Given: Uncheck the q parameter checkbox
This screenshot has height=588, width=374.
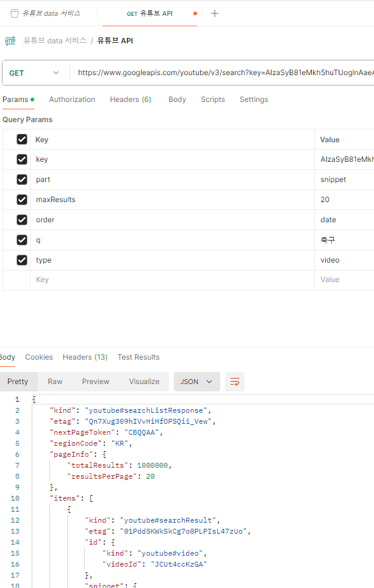Looking at the screenshot, I should pos(22,240).
